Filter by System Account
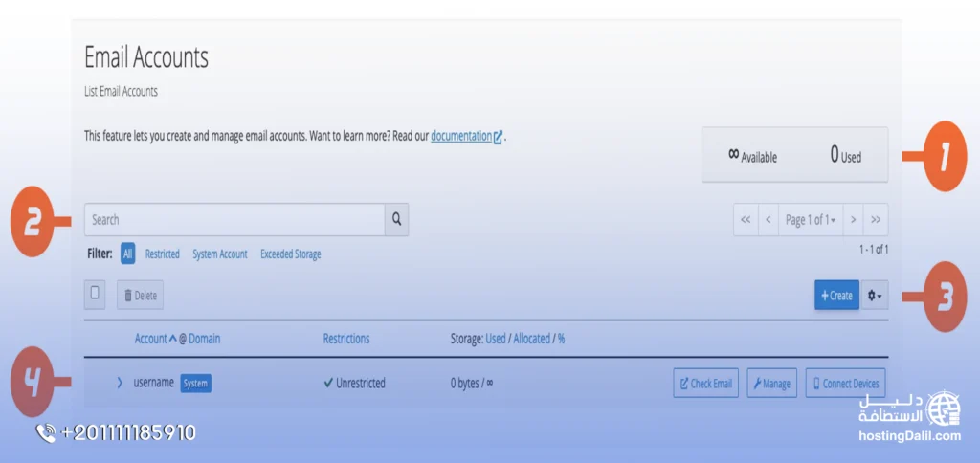Viewport: 980px width, 463px height. 220,254
